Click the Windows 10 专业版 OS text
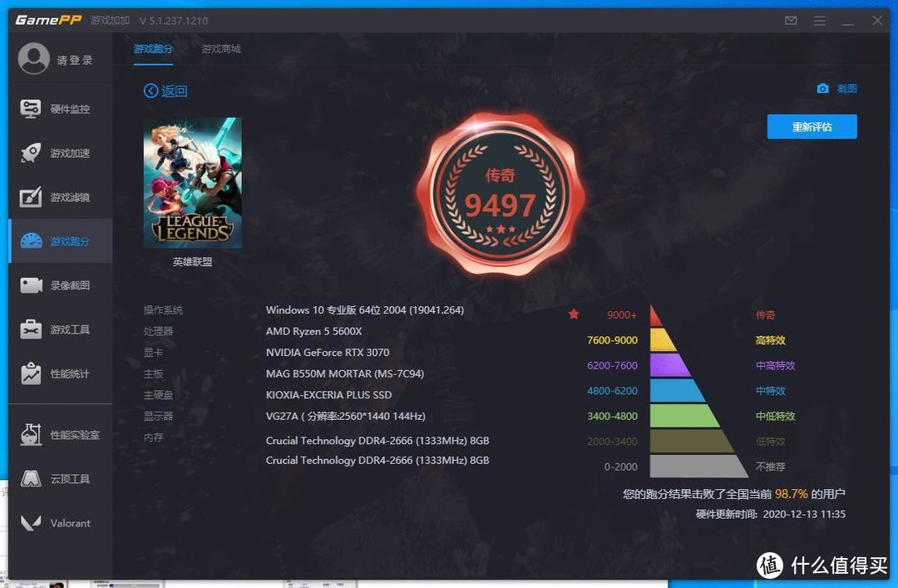Screen dimensions: 898x588 point(365,310)
